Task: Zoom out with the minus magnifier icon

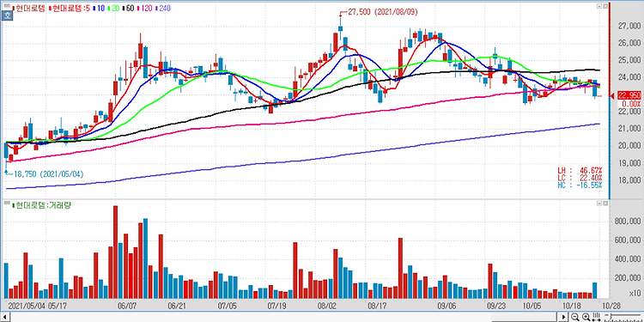Action: pyautogui.click(x=575, y=317)
